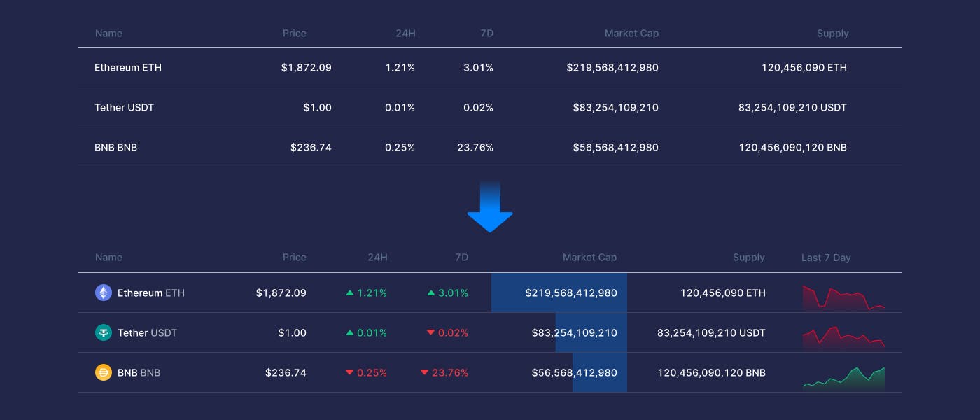Select 'BNB BNB' name next to coin logo
The height and width of the screenshot is (420, 980).
point(139,373)
